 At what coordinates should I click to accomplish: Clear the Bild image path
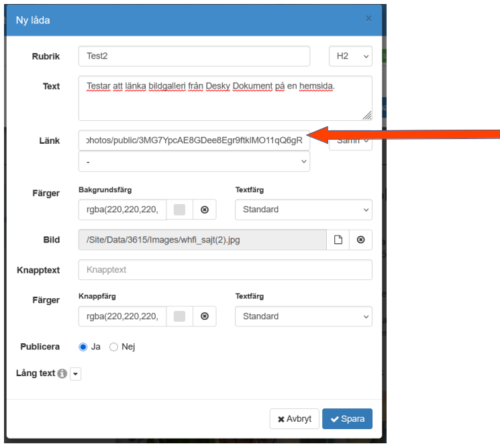point(361,240)
